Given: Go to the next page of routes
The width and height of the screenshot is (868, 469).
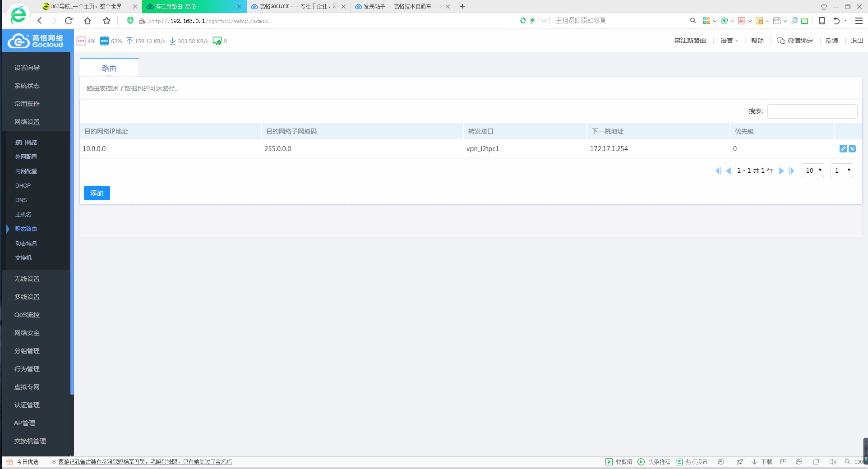Looking at the screenshot, I should 781,170.
